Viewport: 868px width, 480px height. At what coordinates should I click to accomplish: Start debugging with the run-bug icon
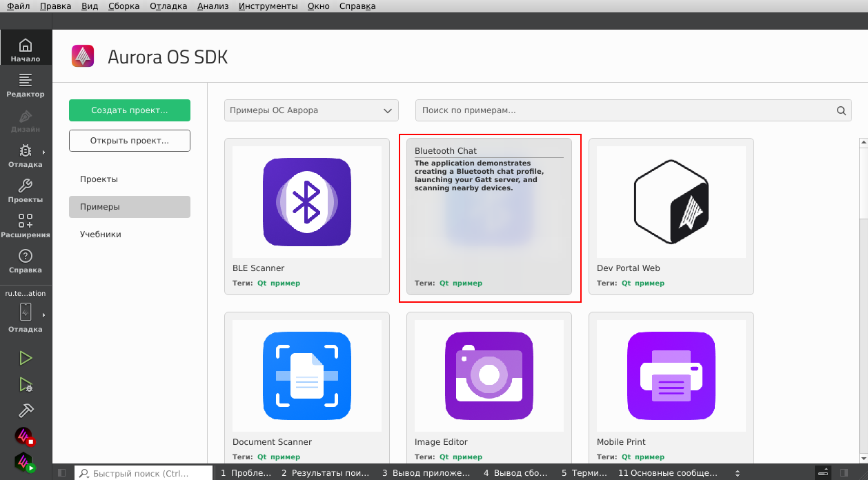[26, 384]
